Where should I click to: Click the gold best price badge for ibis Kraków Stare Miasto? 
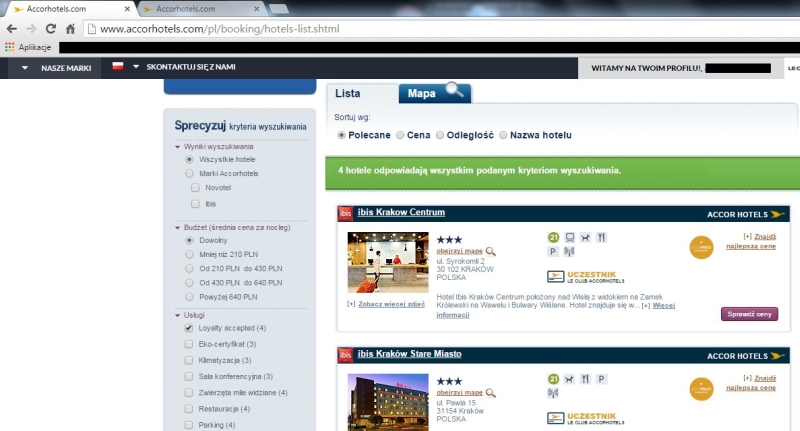click(x=701, y=389)
